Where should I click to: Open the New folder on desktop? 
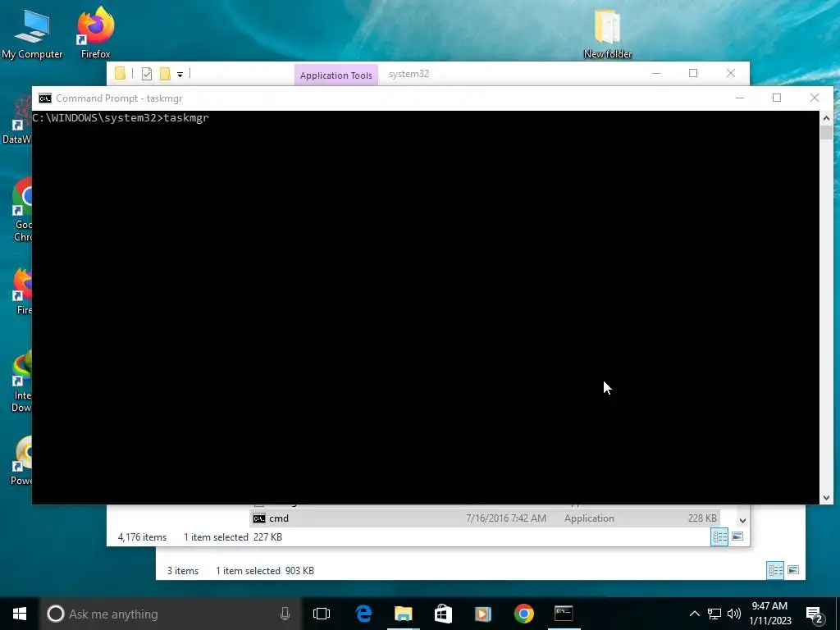pyautogui.click(x=608, y=34)
